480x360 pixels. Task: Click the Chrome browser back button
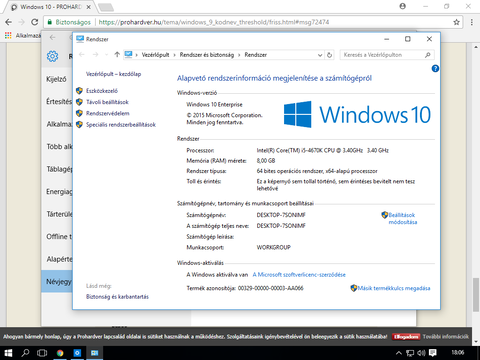9,22
